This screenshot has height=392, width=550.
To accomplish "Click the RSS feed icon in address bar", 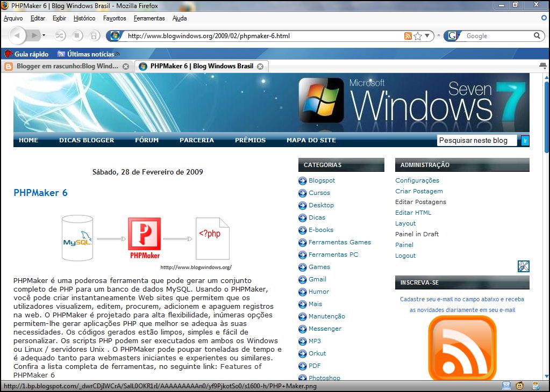I will (x=408, y=36).
